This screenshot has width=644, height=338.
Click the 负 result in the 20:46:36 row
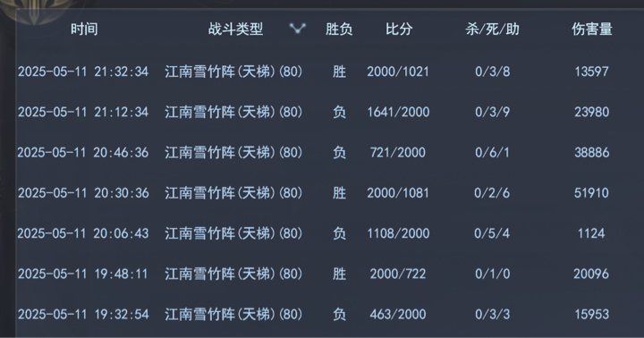(x=339, y=152)
